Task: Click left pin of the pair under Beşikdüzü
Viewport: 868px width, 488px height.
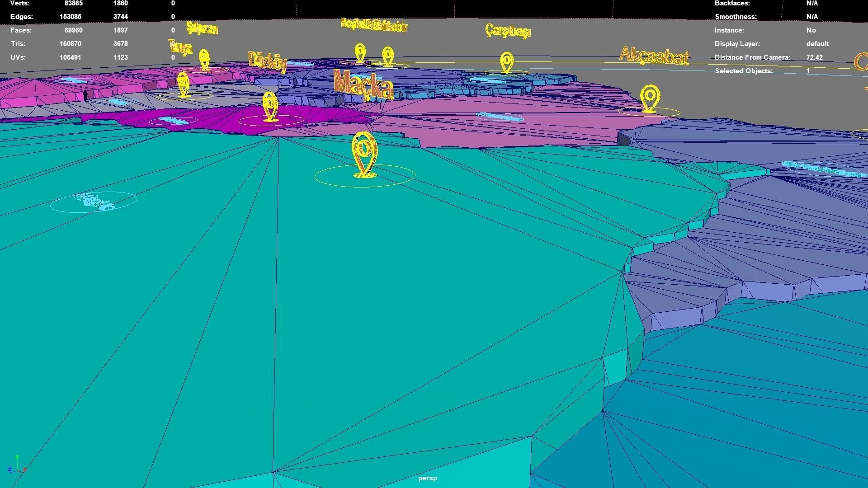Action: click(360, 53)
